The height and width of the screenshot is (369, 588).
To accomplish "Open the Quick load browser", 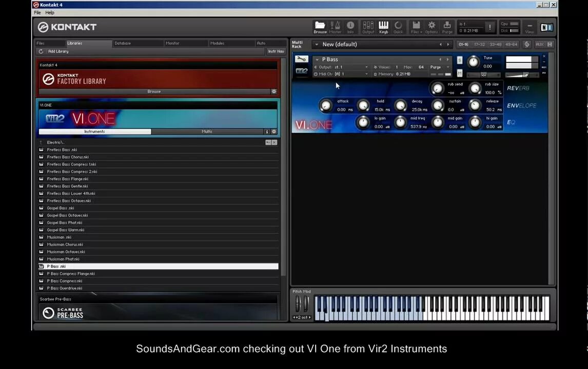I will 398,27.
